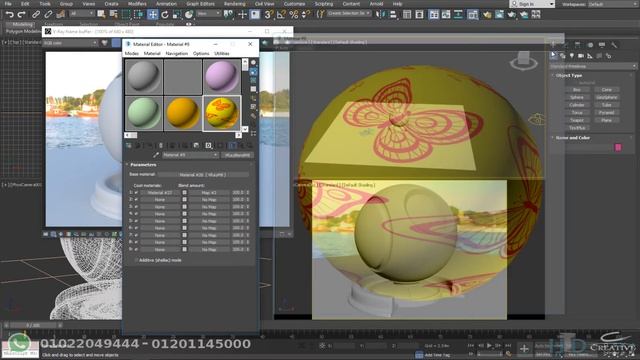This screenshot has width=640, height=360.
Task: Click the Bind to Space Warp icon
Action: [x=61, y=14]
